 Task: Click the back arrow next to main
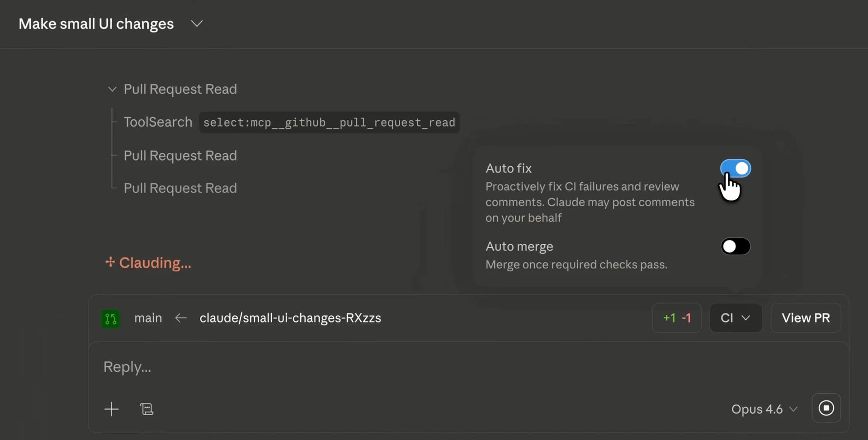[180, 318]
